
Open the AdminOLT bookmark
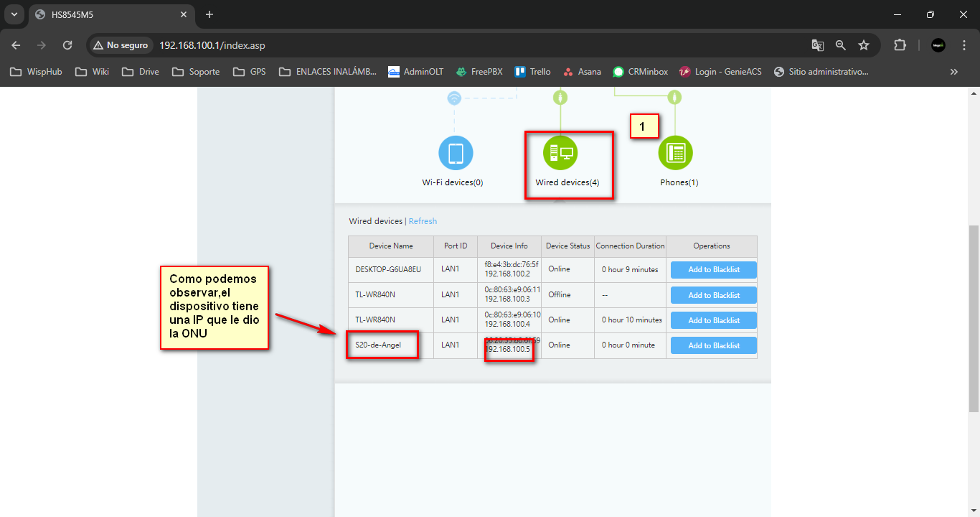[x=415, y=72]
